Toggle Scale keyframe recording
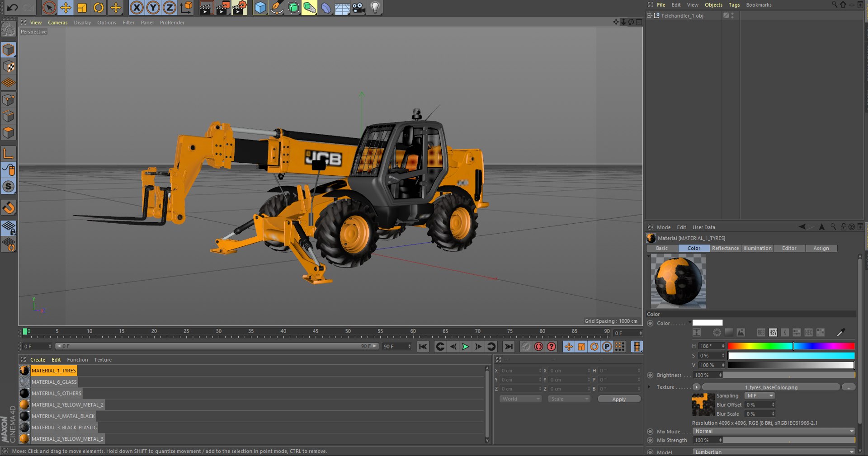Screen dimensions: 868x456 tap(581, 347)
